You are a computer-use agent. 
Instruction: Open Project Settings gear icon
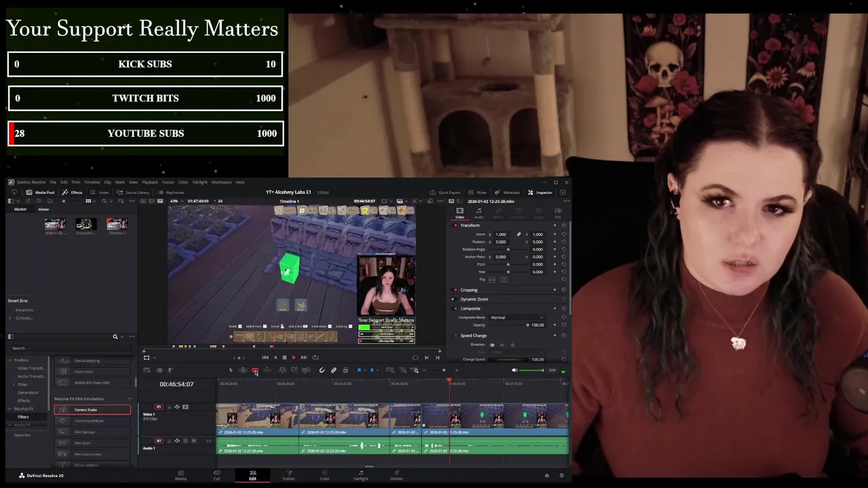click(561, 475)
